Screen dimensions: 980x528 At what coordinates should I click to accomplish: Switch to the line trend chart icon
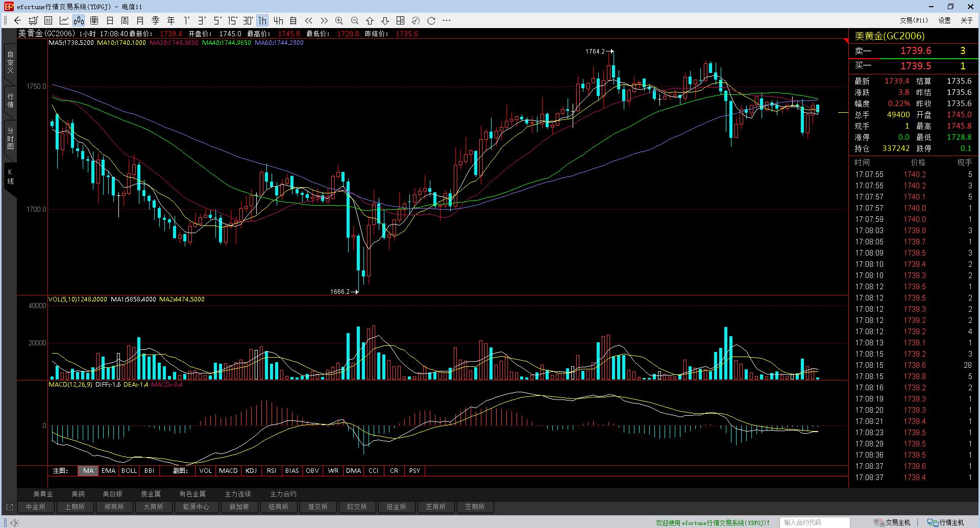(x=64, y=20)
